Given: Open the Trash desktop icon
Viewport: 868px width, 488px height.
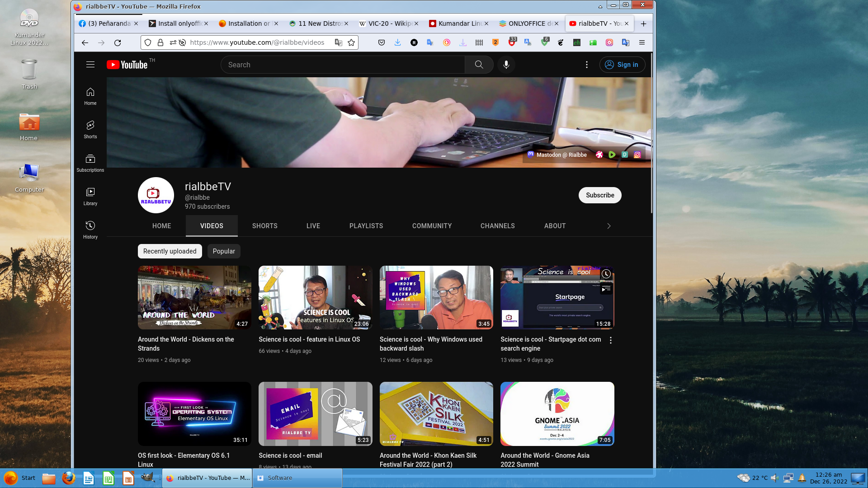Looking at the screenshot, I should coord(29,74).
